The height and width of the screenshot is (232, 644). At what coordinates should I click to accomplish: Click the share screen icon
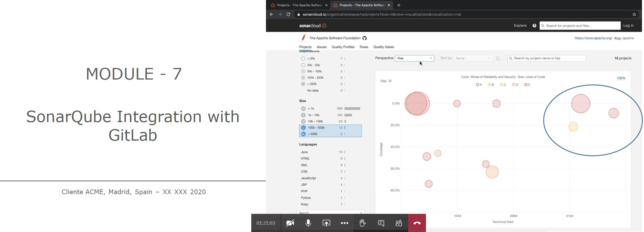tap(326, 223)
